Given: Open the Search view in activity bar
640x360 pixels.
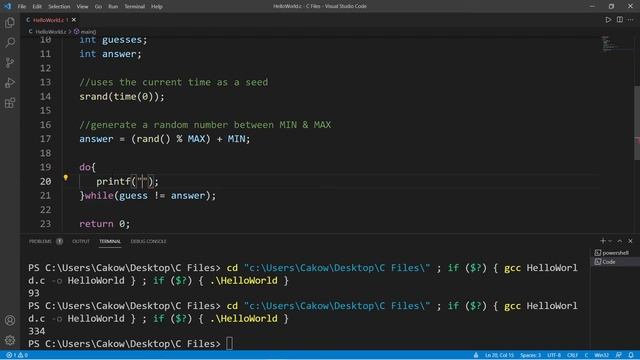Looking at the screenshot, I should [x=10, y=42].
